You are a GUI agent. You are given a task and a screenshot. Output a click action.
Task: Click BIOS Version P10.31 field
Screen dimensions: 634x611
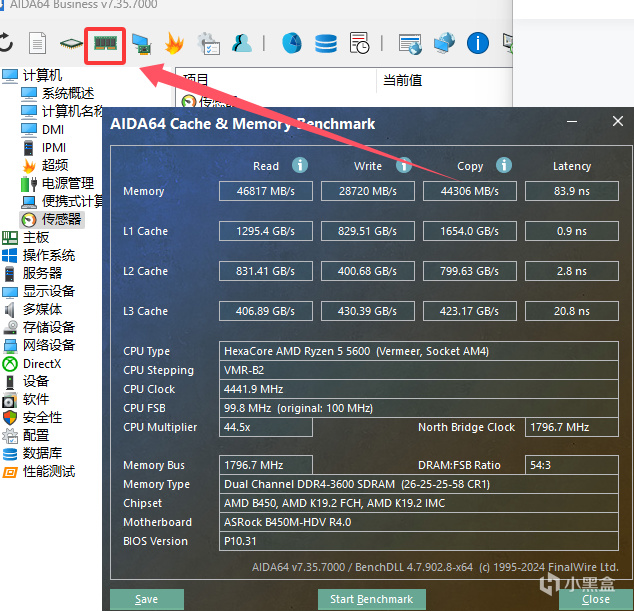(x=418, y=541)
